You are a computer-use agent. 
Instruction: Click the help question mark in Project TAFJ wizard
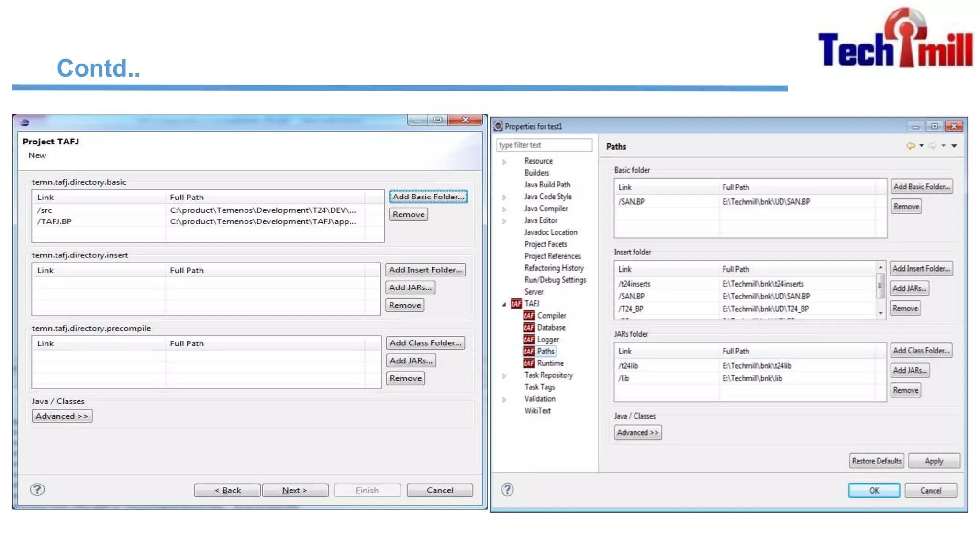[37, 489]
